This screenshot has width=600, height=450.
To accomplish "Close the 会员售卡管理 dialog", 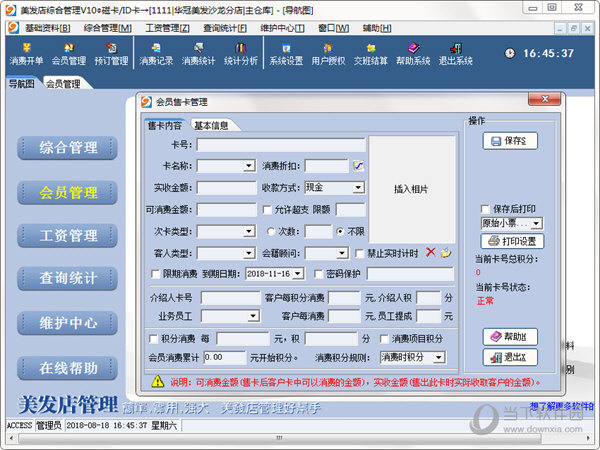I will [545, 99].
